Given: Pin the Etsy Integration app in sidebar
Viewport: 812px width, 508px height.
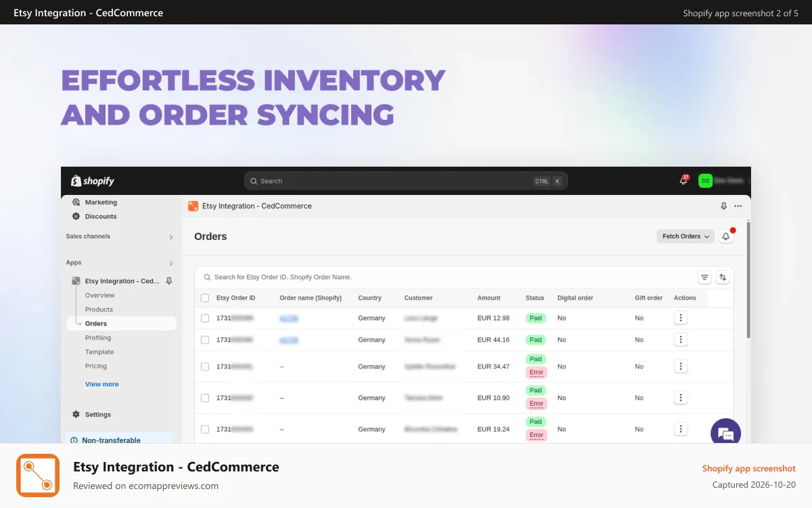Looking at the screenshot, I should (x=169, y=281).
